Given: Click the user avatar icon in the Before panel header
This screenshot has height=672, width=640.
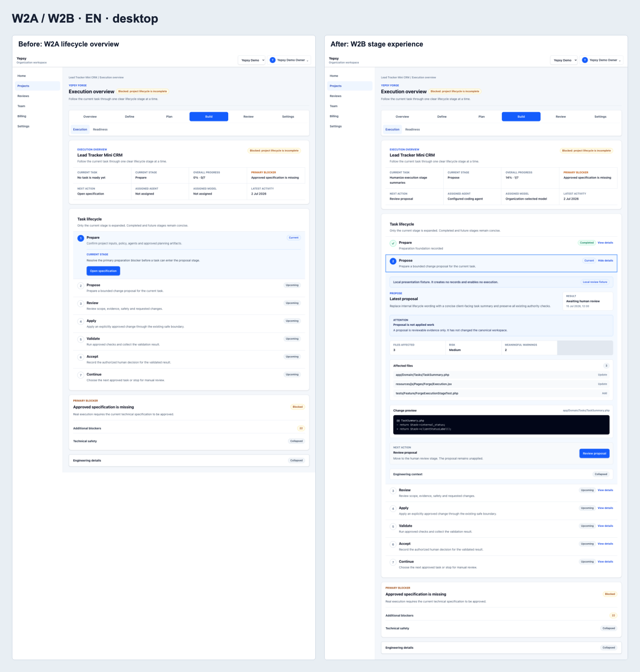Looking at the screenshot, I should point(273,60).
